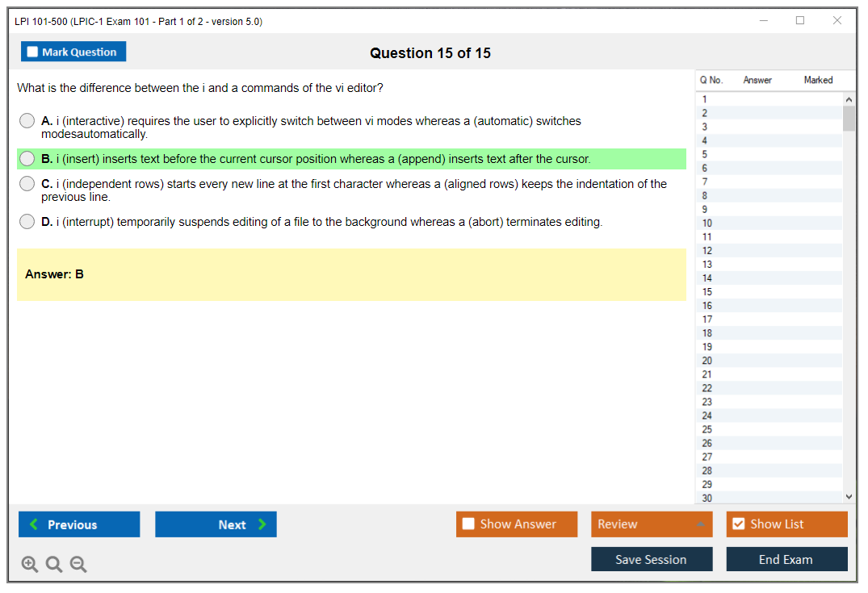Toggle the Mark Question checkbox
The image size is (868, 593).
(x=33, y=52)
